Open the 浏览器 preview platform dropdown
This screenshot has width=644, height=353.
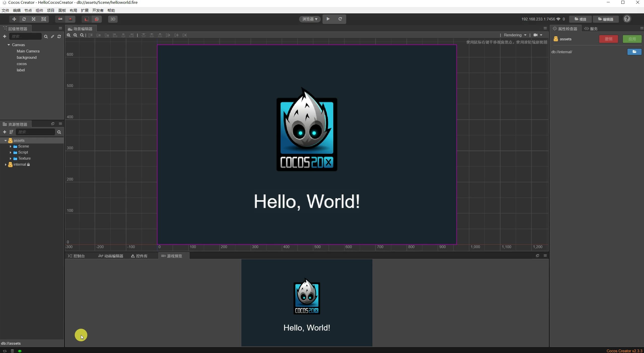[x=310, y=19]
